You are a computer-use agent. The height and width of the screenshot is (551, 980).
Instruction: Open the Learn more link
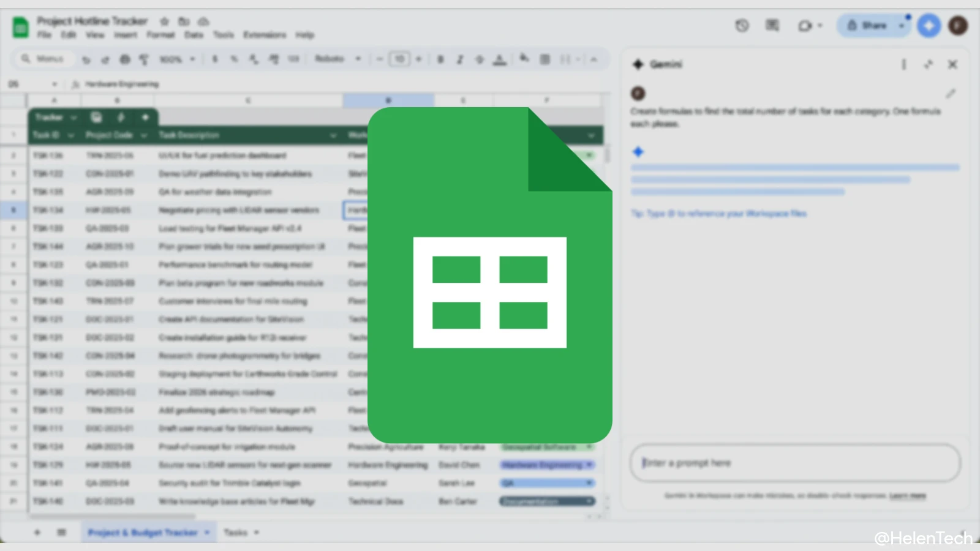pos(908,495)
